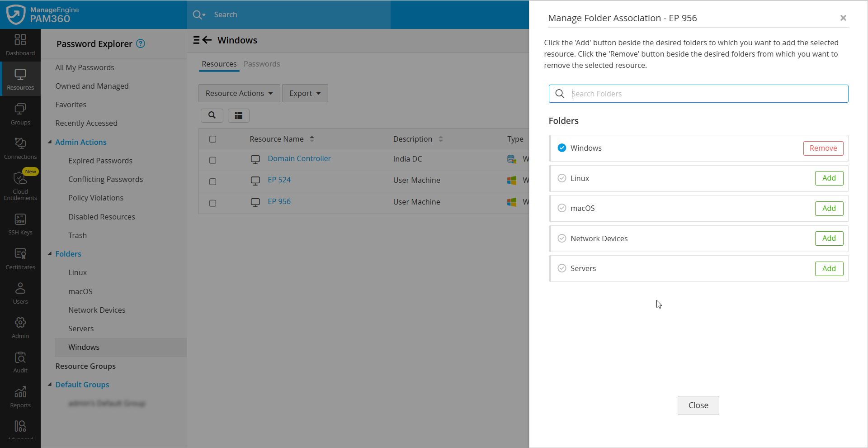Open the Dashboard from the left sidebar

click(x=20, y=45)
